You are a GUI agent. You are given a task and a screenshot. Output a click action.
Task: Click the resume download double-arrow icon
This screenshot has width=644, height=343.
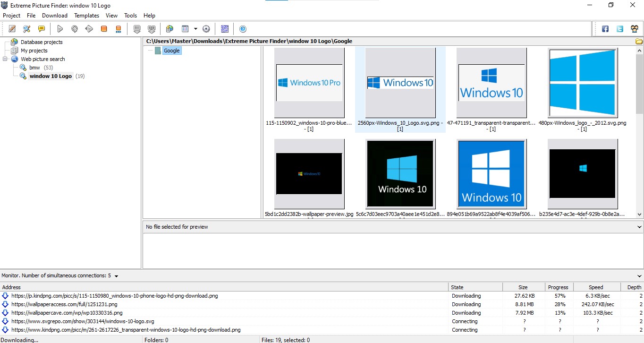coord(89,29)
